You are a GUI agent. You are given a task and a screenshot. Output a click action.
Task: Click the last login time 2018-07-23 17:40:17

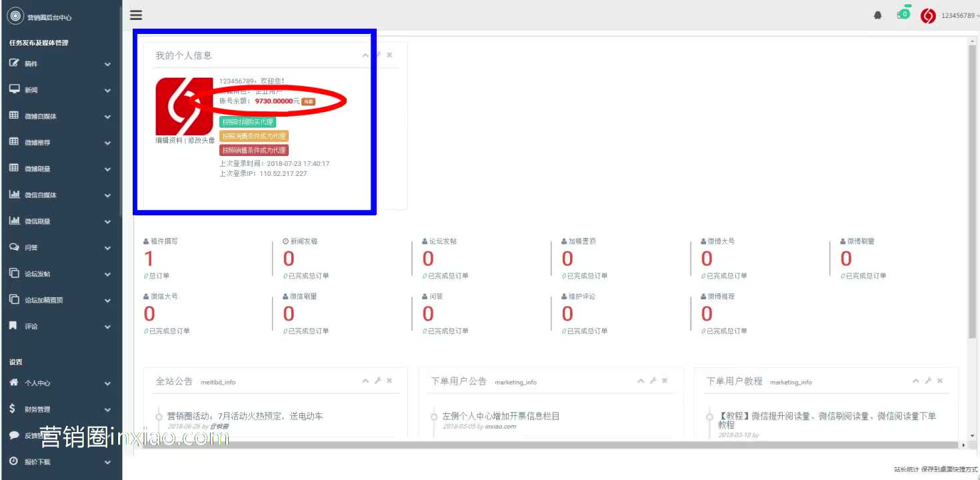pyautogui.click(x=297, y=163)
